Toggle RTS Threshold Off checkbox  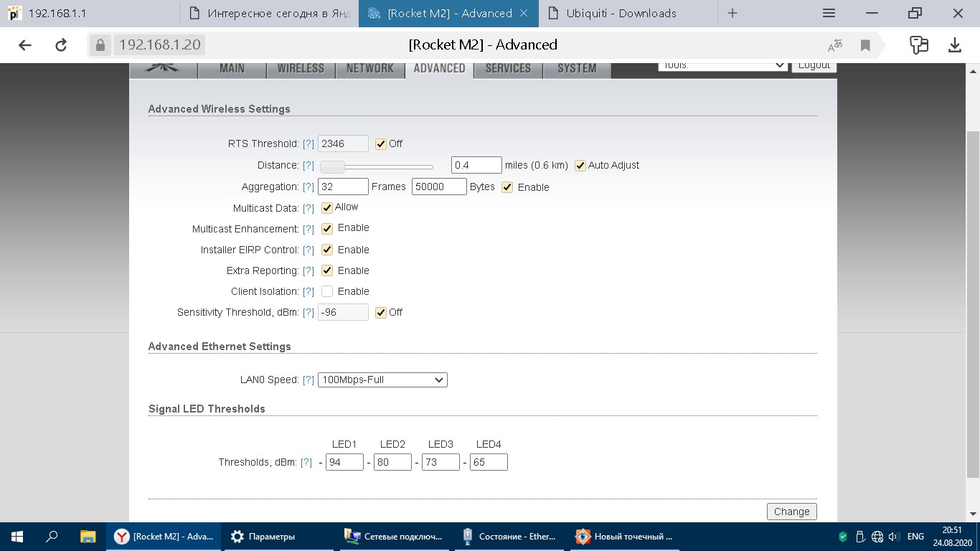381,143
